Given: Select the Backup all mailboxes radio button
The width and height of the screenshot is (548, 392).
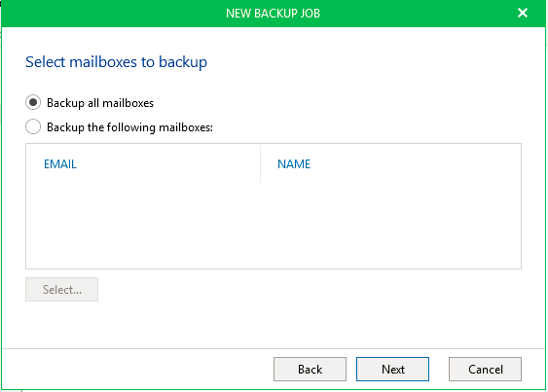Looking at the screenshot, I should (33, 103).
